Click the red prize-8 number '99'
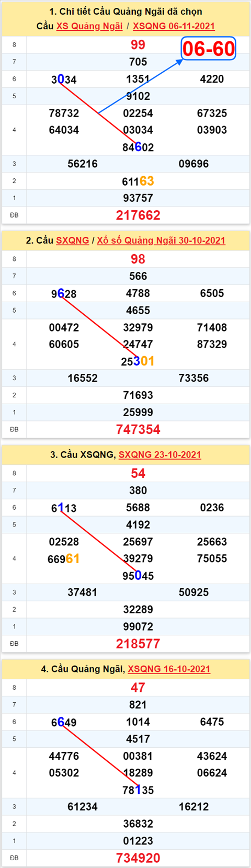The image size is (251, 868). click(138, 45)
